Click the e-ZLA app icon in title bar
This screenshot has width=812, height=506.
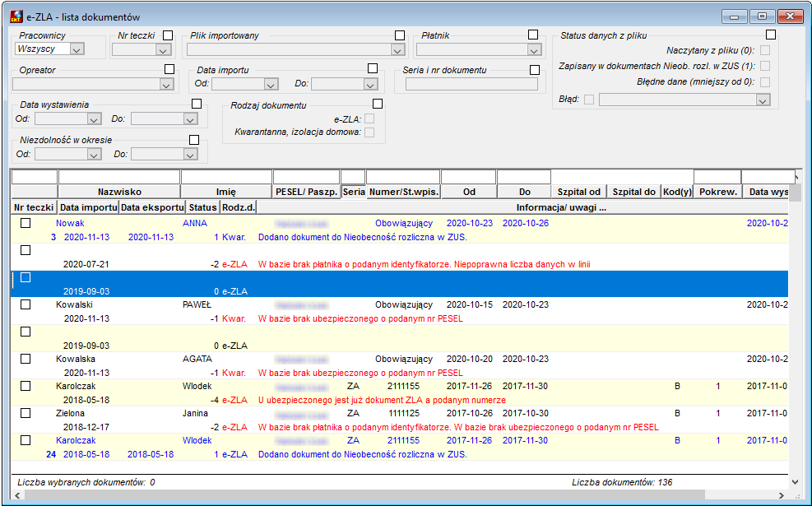pos(16,16)
